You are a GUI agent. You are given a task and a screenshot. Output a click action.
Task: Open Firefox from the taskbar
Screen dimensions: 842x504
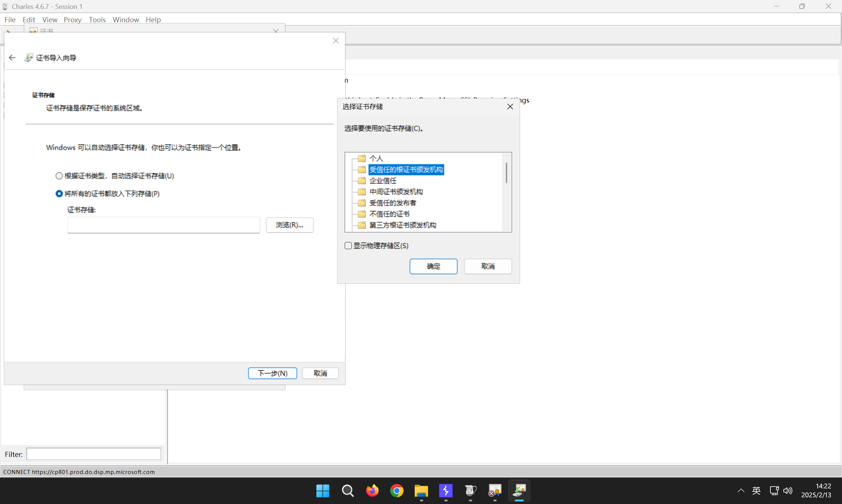(372, 491)
